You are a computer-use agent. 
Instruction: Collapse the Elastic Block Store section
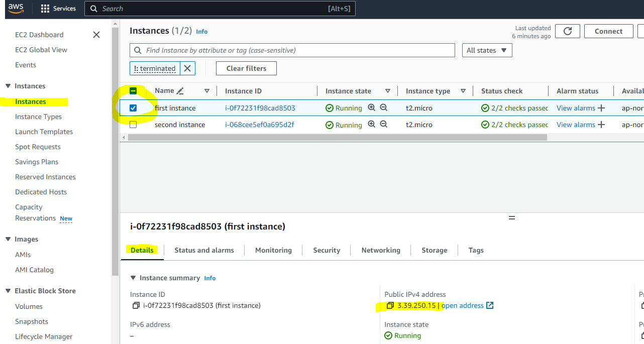click(8, 291)
